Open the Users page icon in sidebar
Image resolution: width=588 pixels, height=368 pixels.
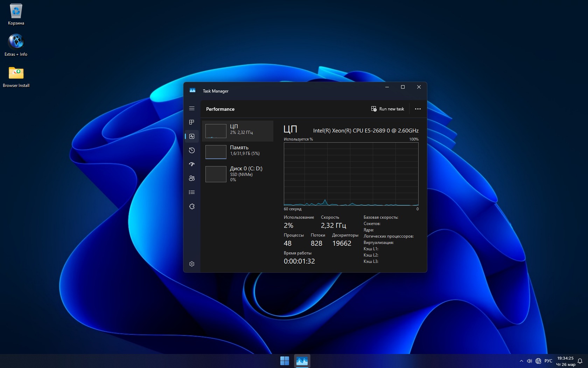[191, 178]
